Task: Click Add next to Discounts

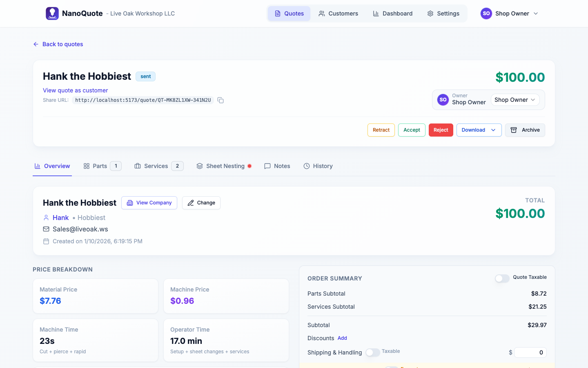Action: click(342, 338)
